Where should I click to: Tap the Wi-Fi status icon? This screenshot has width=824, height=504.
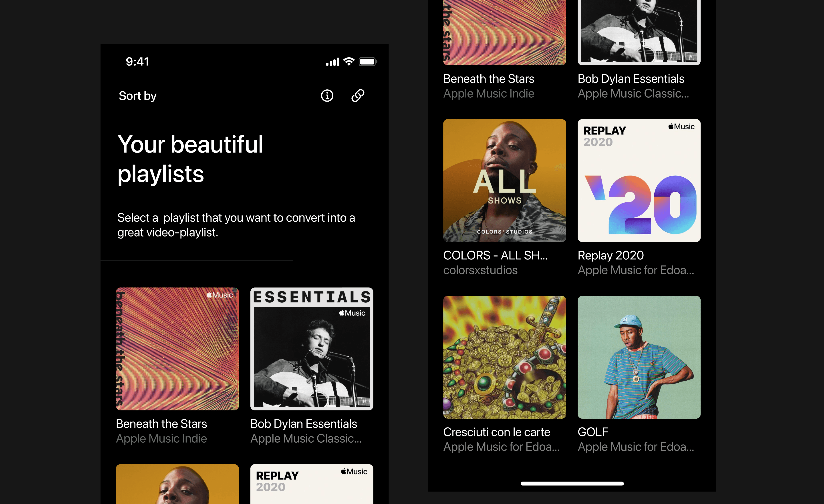(x=349, y=62)
